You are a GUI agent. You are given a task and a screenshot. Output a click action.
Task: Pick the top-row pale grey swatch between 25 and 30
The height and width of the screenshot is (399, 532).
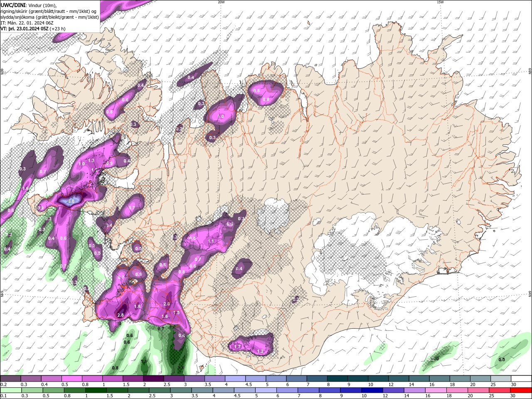501,379
